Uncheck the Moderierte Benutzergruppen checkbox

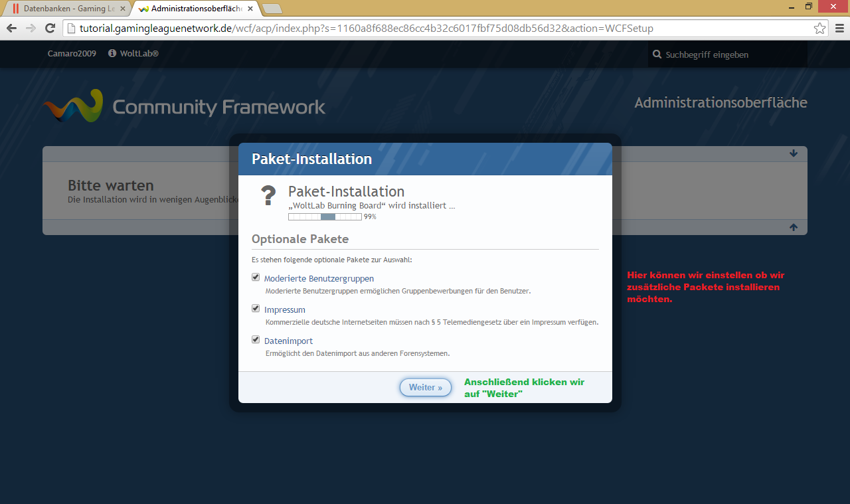click(x=256, y=278)
